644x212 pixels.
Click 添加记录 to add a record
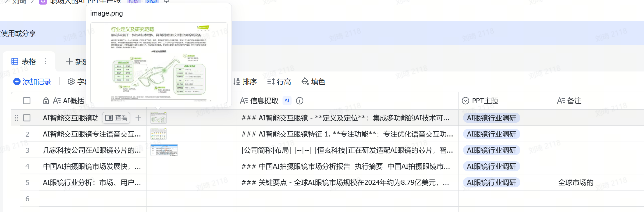coord(37,81)
